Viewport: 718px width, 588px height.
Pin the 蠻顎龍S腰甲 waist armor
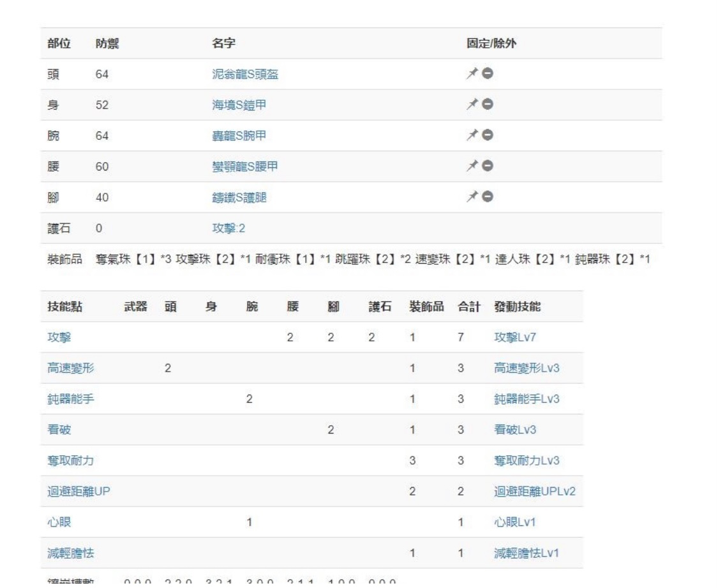pyautogui.click(x=471, y=167)
